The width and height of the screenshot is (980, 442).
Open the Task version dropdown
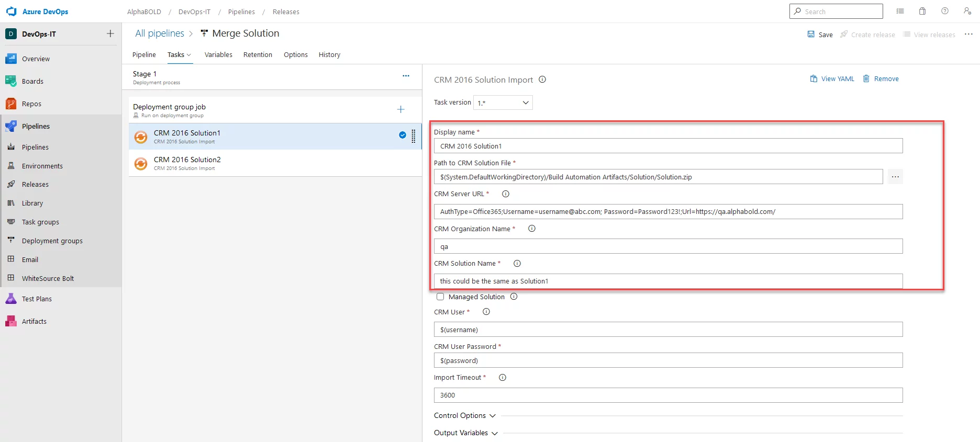click(x=503, y=103)
